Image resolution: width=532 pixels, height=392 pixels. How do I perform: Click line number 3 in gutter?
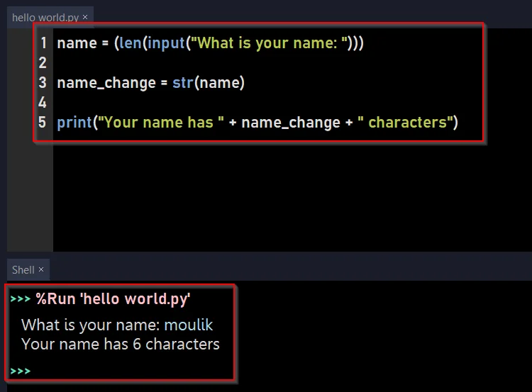tap(43, 82)
